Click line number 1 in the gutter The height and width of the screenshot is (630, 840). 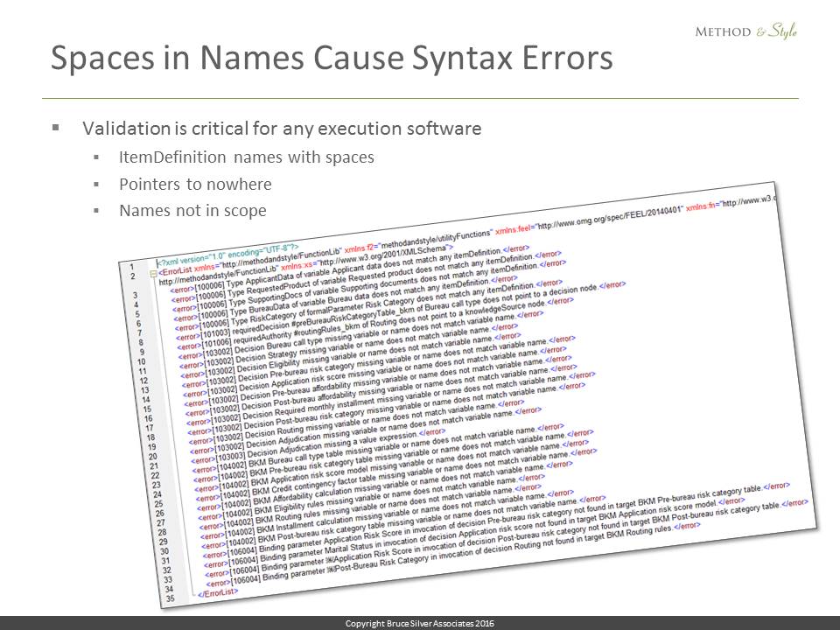pyautogui.click(x=131, y=265)
